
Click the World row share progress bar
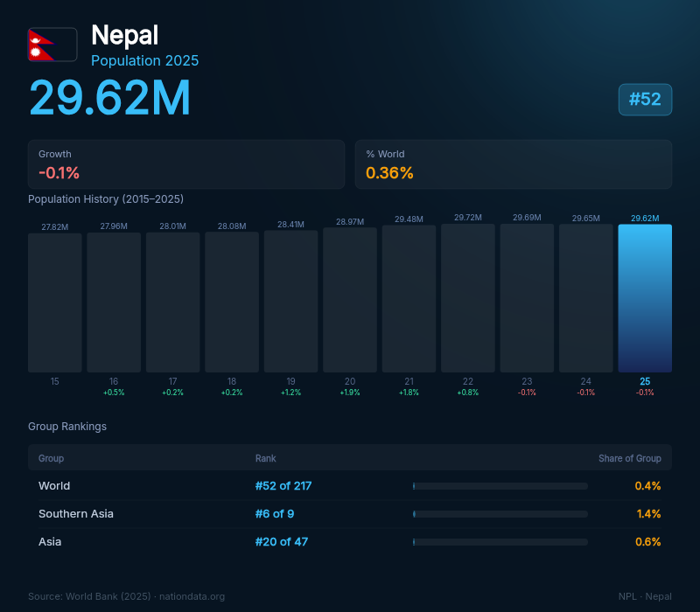(500, 486)
